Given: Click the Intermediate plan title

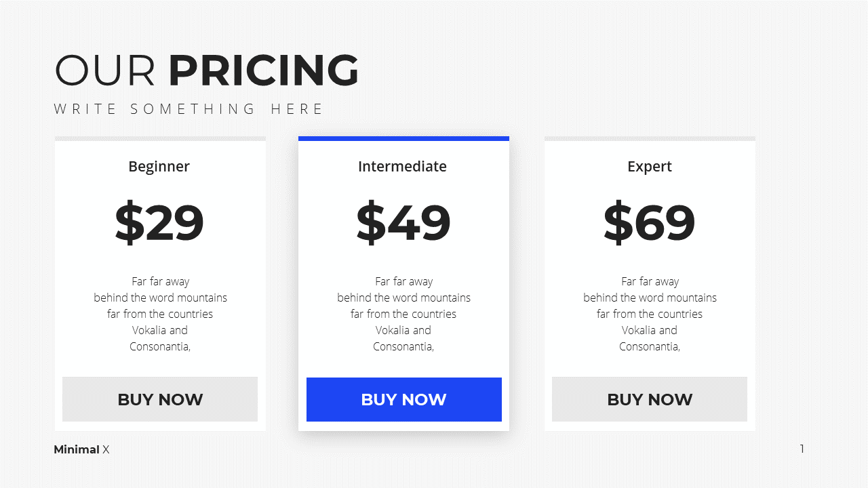Looking at the screenshot, I should 403,167.
